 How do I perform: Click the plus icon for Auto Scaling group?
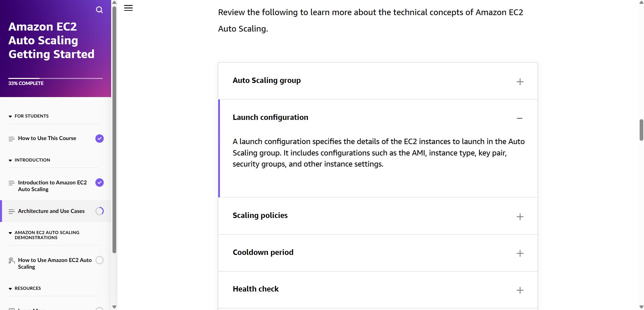coord(520,82)
